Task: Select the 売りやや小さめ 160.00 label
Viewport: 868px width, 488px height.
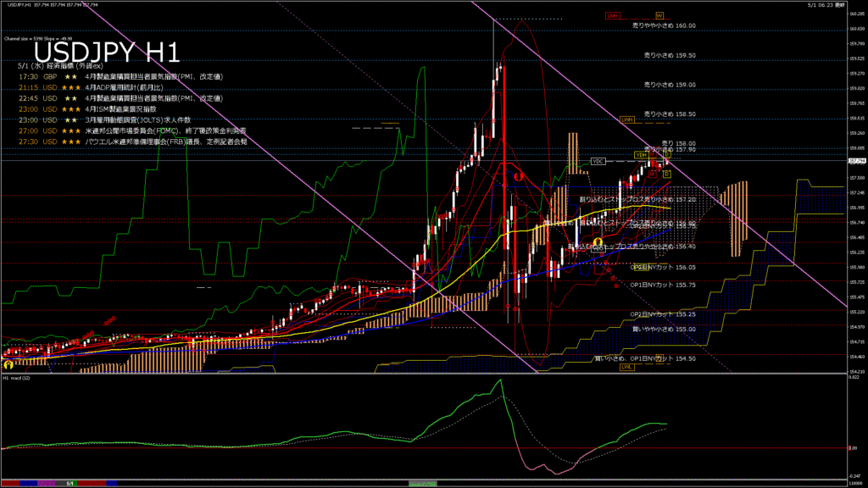Action: (664, 25)
